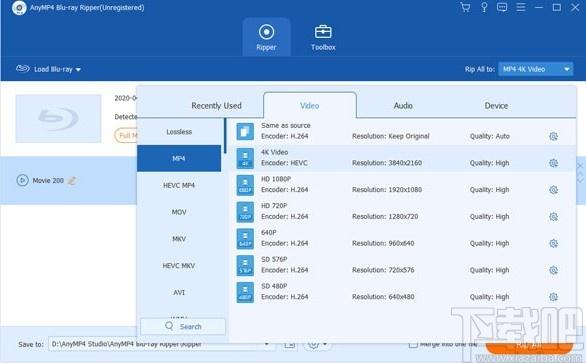Screen dimensions: 586x363
Task: Open the Rip All to format dropdown
Action: (535, 69)
